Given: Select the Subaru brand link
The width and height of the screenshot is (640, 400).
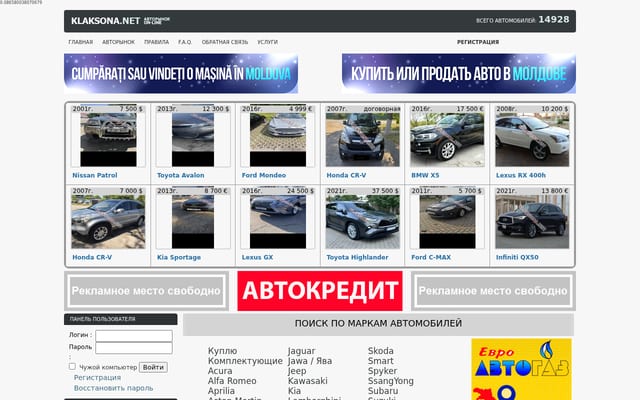Looking at the screenshot, I should click(383, 391).
